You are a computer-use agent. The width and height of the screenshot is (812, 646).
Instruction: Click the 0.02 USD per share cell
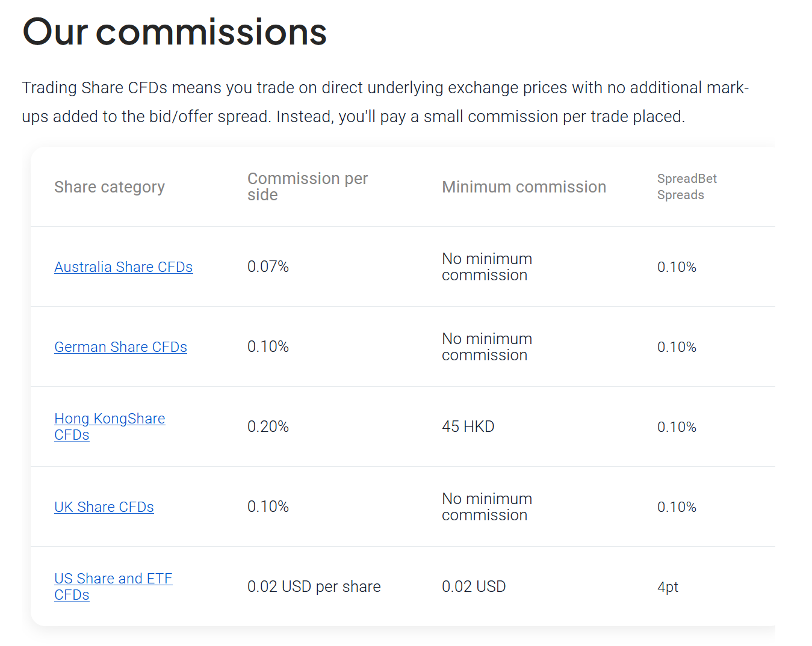click(x=314, y=586)
